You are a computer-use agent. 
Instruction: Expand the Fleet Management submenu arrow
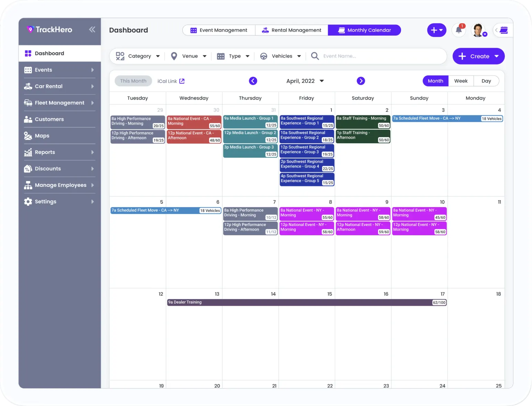(93, 103)
